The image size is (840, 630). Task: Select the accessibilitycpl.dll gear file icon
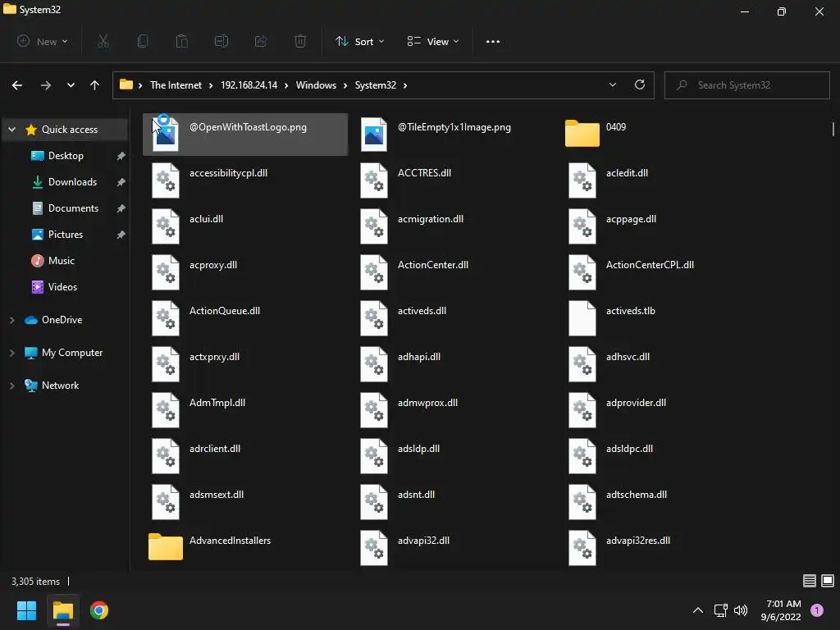[166, 180]
